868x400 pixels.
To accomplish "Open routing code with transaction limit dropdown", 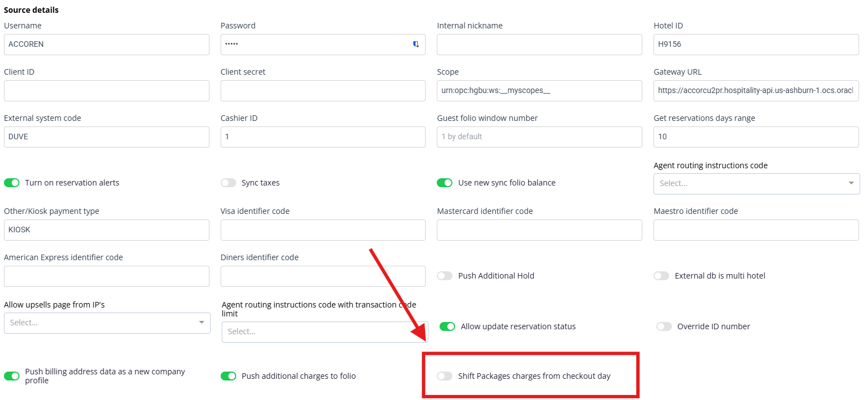I will [x=324, y=331].
